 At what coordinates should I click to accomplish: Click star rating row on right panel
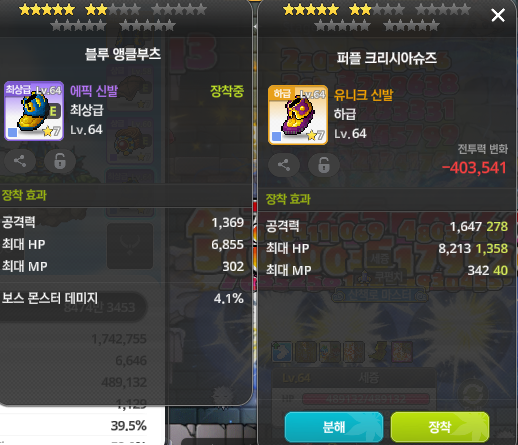pos(377,17)
